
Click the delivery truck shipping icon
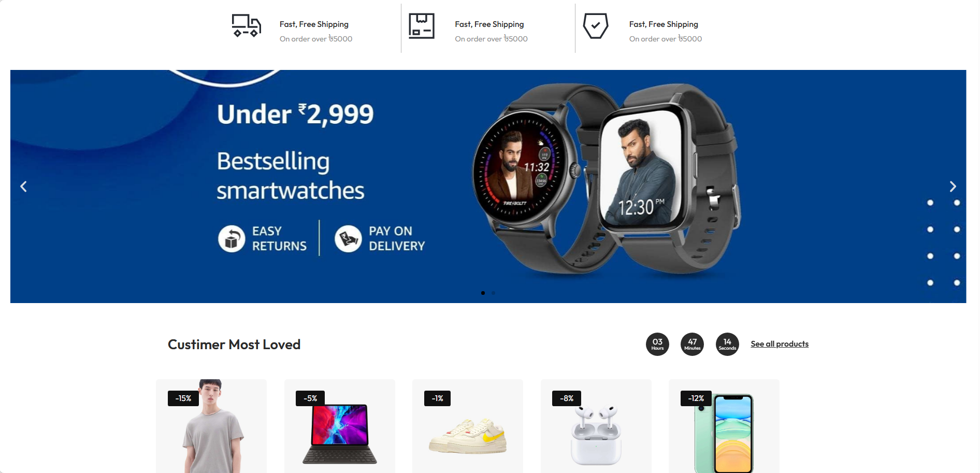[246, 25]
